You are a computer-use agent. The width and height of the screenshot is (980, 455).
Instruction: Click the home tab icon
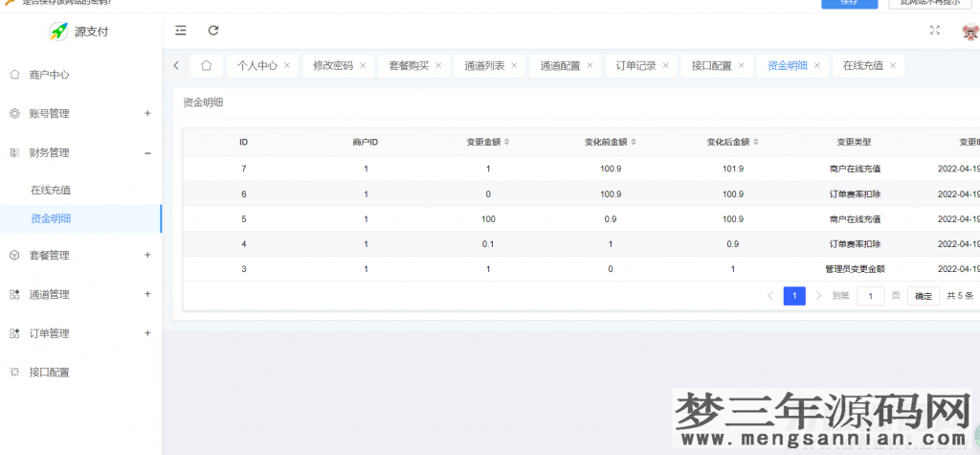207,65
